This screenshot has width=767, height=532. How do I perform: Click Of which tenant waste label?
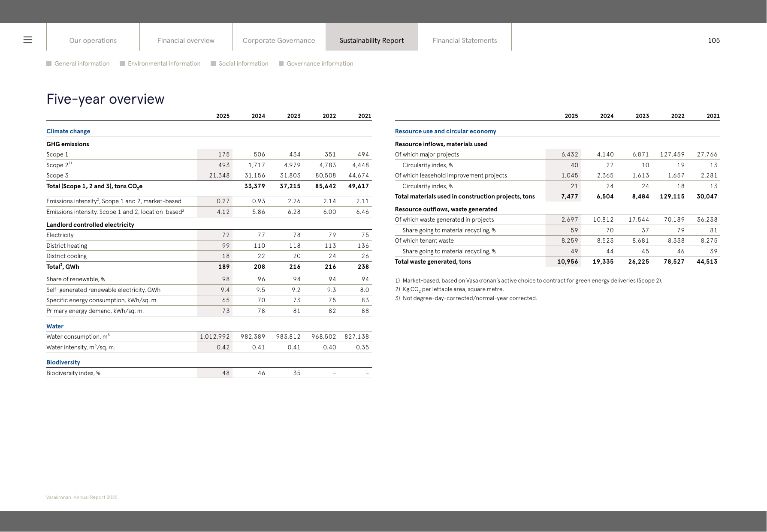point(424,240)
